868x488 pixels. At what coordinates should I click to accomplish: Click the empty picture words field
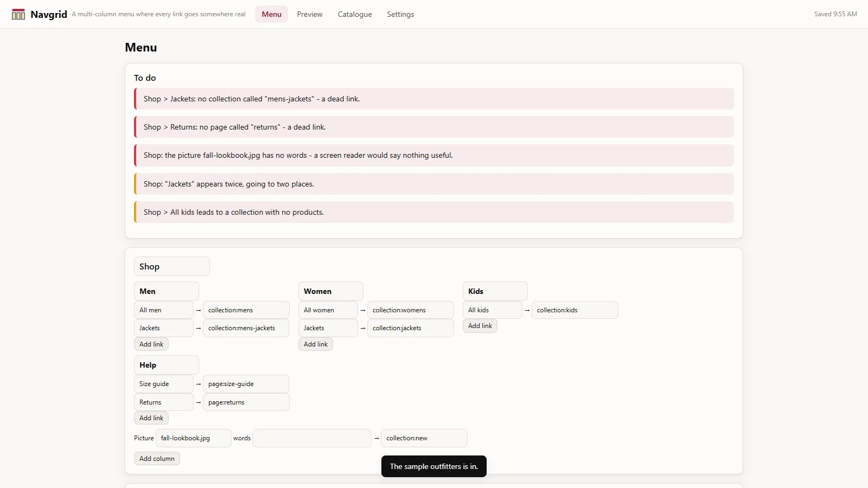click(312, 438)
